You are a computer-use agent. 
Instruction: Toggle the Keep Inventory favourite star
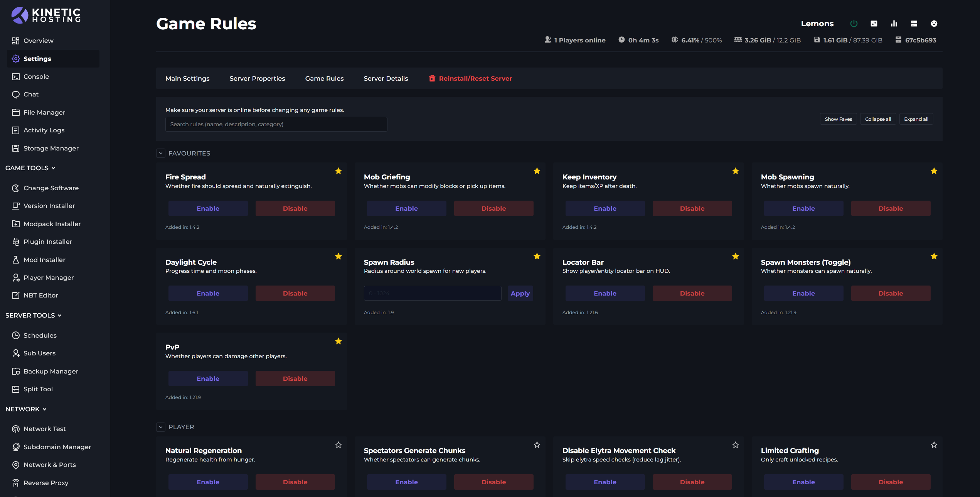(x=735, y=171)
